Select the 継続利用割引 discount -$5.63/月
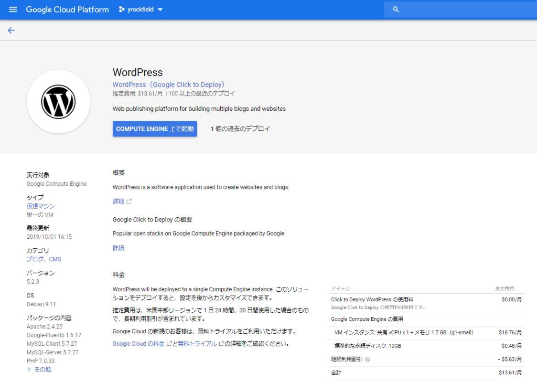The height and width of the screenshot is (392, 537). coord(510,359)
